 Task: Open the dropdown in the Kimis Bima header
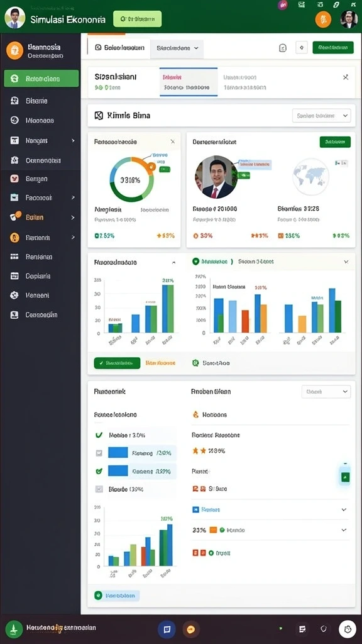(x=321, y=116)
